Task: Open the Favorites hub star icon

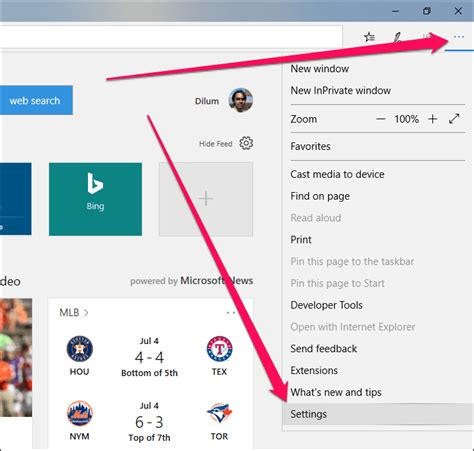Action: click(x=369, y=37)
